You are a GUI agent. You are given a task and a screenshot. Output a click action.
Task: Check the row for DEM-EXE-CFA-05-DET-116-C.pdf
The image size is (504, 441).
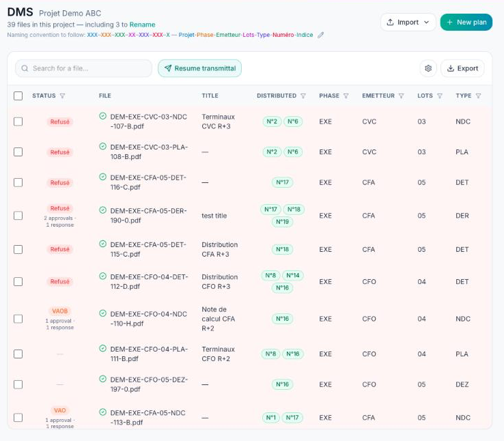[18, 182]
